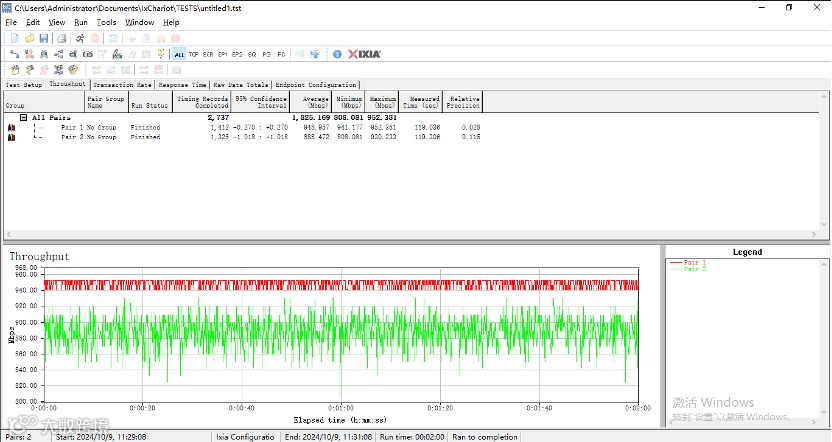The height and width of the screenshot is (442, 832).
Task: Click the 'Ran to completion' status bar entry
Action: coord(484,437)
